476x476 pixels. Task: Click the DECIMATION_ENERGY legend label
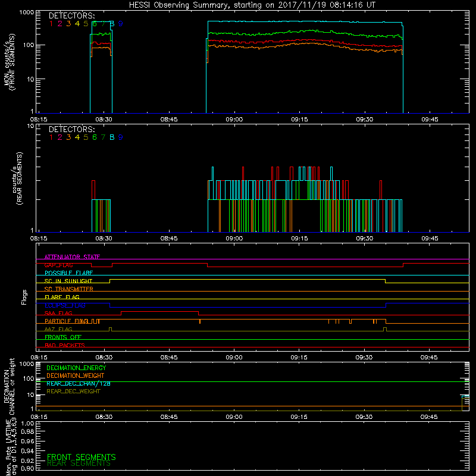click(x=76, y=368)
